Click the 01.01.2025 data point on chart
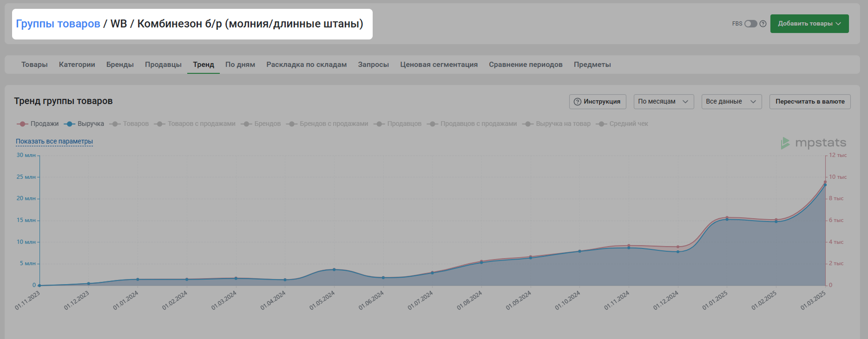 (x=727, y=219)
